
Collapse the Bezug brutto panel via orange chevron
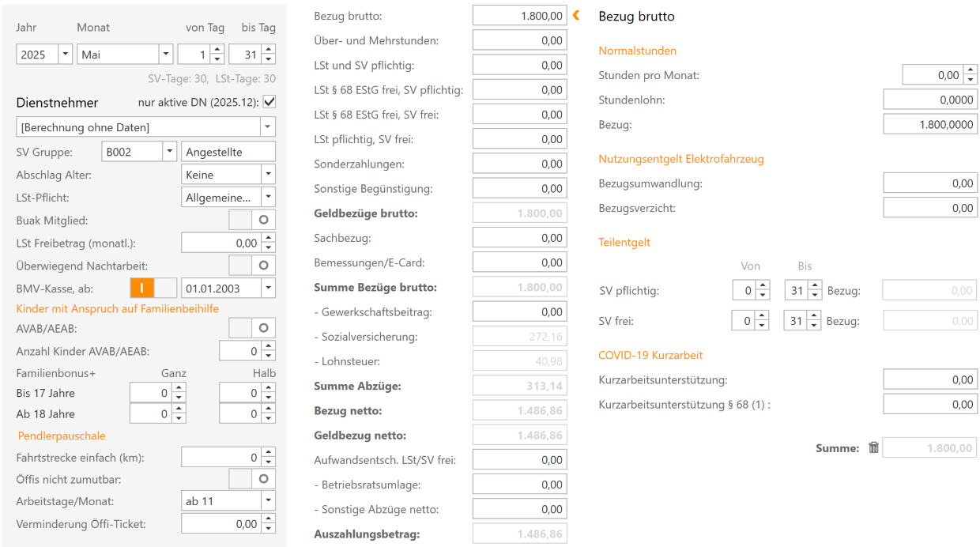(x=575, y=14)
